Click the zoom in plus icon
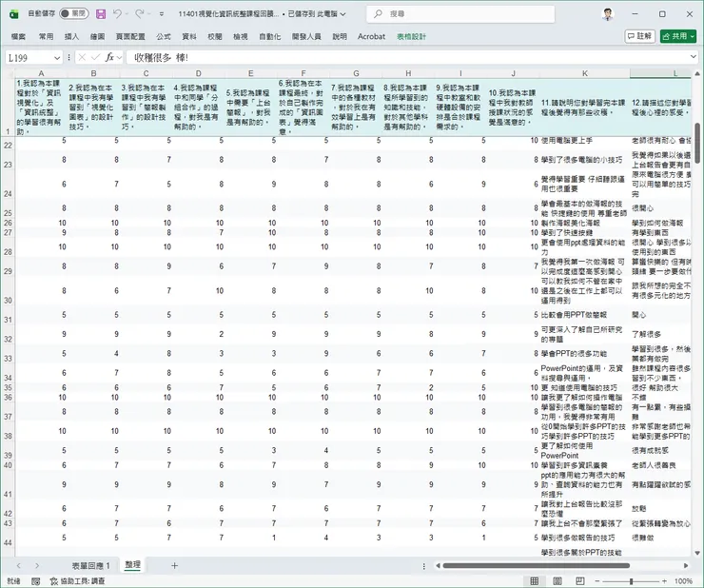 coord(662,580)
